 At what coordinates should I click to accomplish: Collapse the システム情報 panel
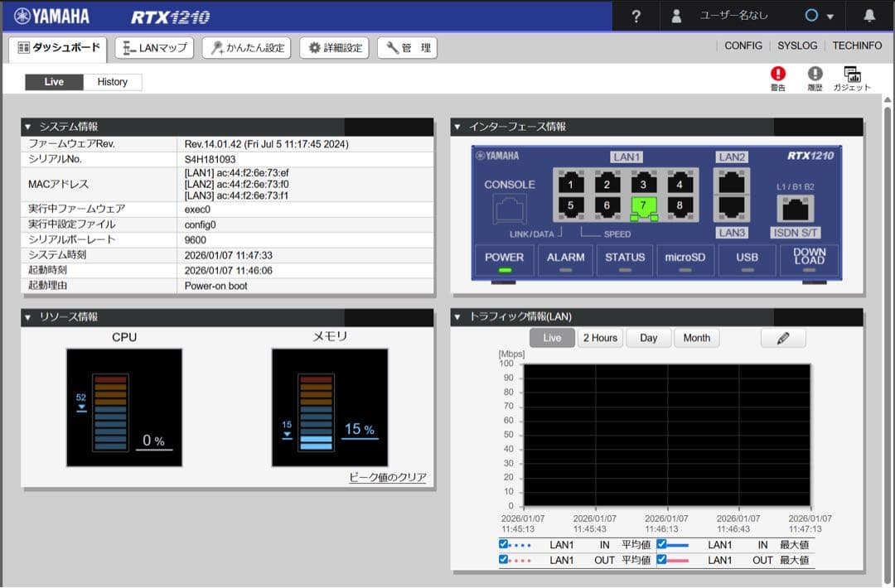click(27, 127)
